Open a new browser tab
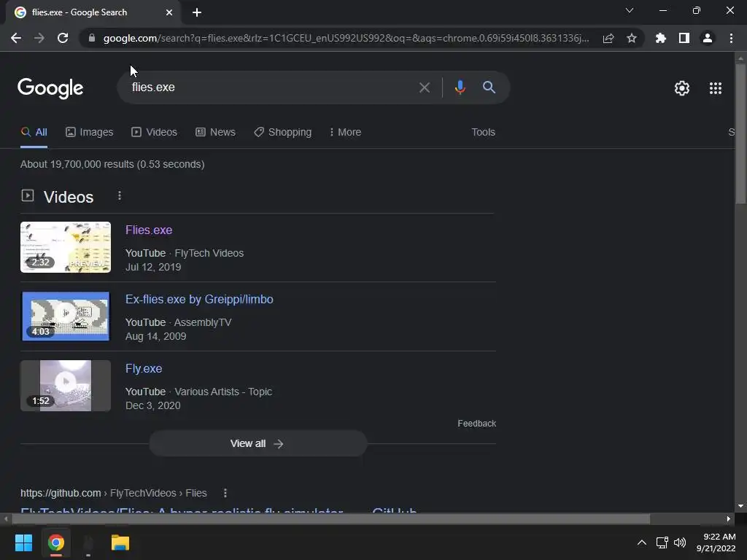 [197, 12]
